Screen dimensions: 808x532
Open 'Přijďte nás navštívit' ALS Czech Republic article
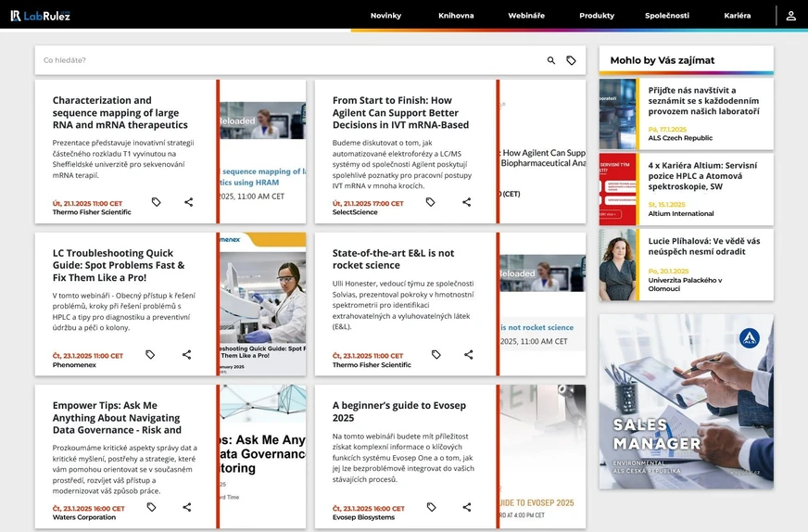(703, 100)
